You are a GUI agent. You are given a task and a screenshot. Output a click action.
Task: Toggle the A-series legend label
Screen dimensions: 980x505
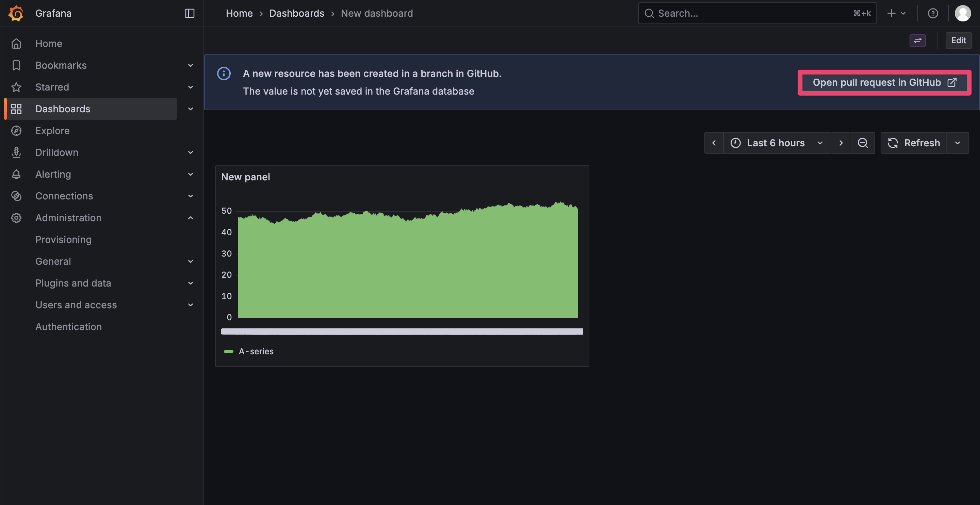tap(256, 351)
